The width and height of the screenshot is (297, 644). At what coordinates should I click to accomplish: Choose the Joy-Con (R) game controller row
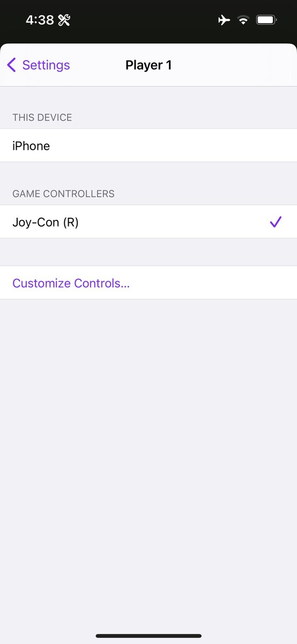tap(148, 222)
